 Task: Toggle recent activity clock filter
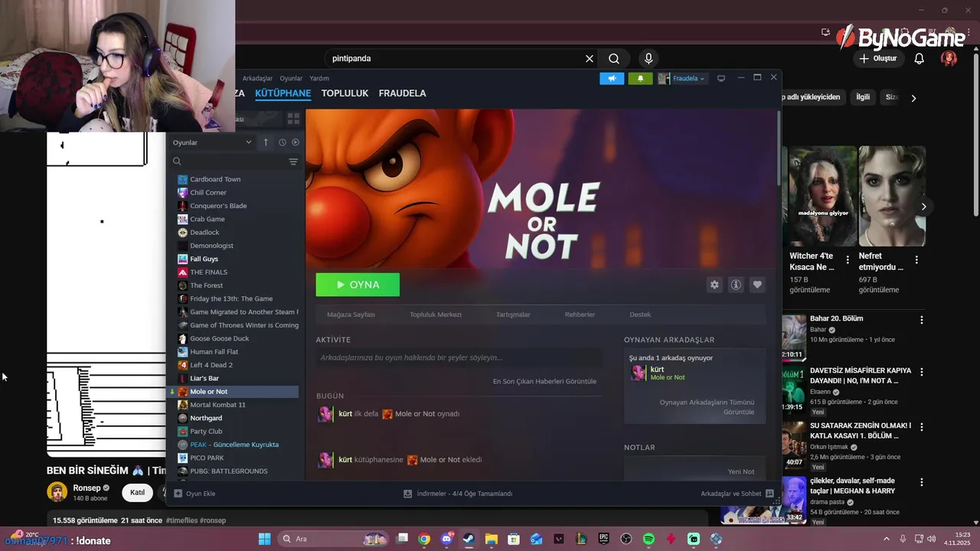[282, 142]
